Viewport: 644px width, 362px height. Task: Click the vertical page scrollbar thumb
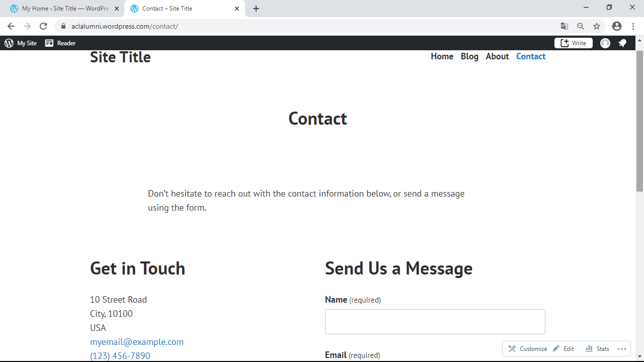[639, 121]
